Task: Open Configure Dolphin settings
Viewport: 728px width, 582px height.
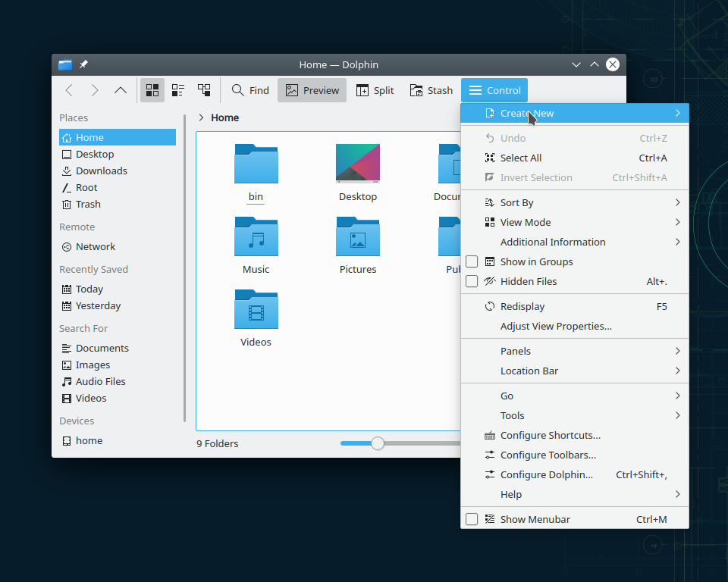Action: tap(574, 475)
